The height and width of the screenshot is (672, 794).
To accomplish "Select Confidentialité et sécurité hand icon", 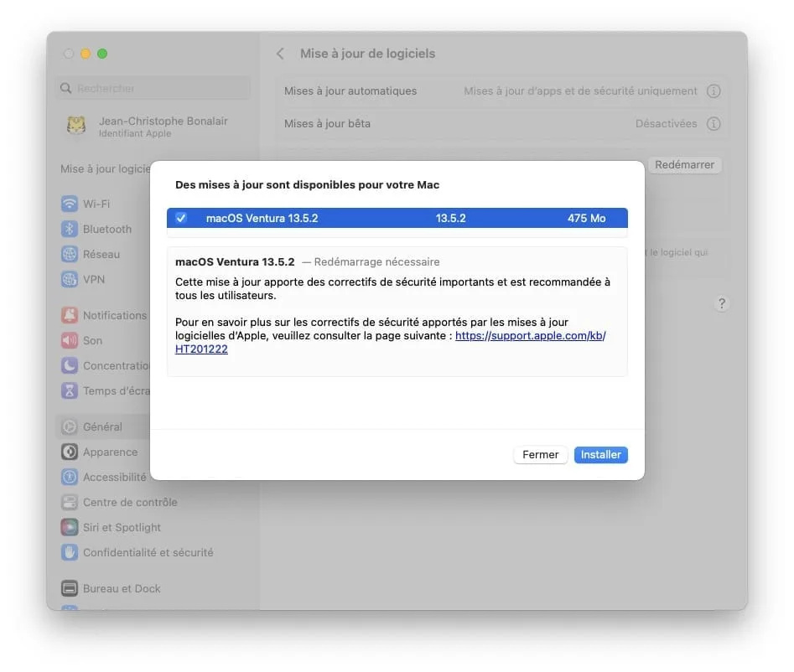I will coord(70,552).
